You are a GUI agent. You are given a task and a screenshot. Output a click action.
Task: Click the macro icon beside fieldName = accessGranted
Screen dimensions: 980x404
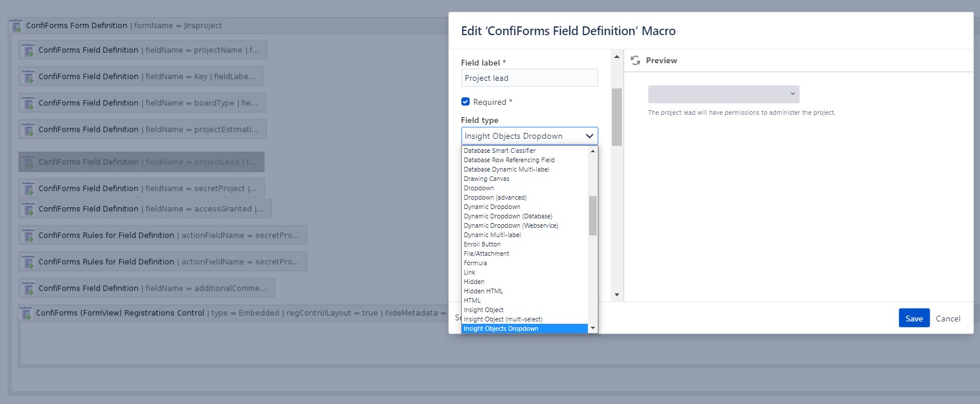[x=28, y=209]
